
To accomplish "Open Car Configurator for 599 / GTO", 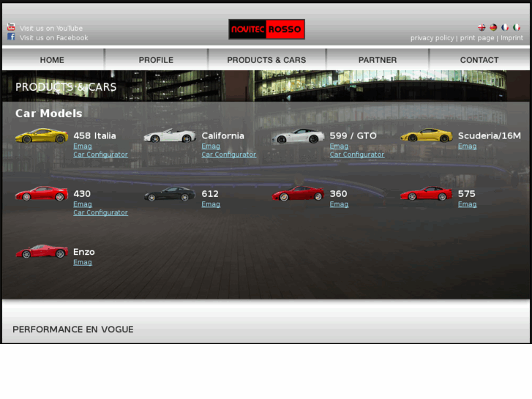I will point(357,154).
